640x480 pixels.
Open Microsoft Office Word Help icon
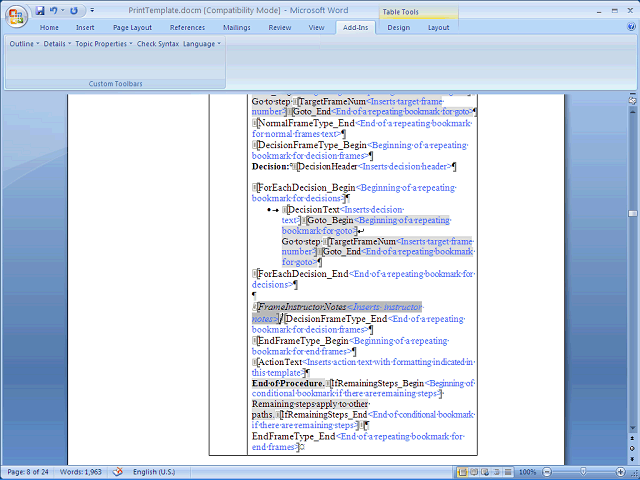pyautogui.click(x=631, y=27)
